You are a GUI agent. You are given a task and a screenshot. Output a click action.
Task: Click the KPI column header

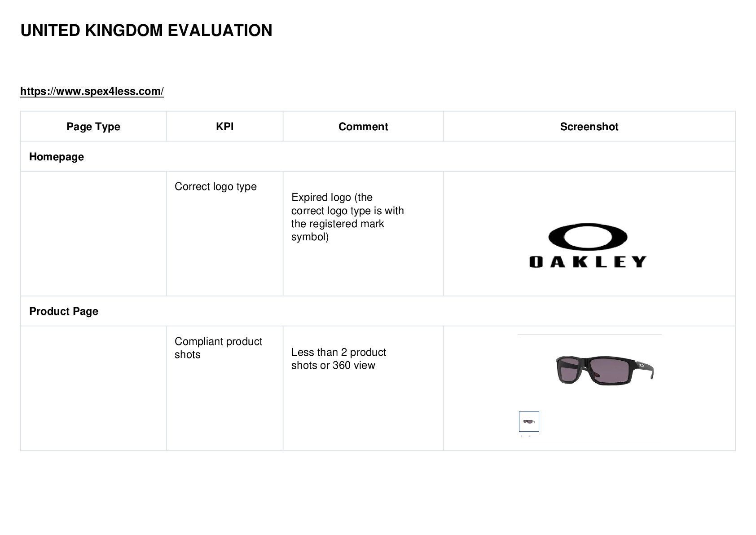[x=224, y=127]
